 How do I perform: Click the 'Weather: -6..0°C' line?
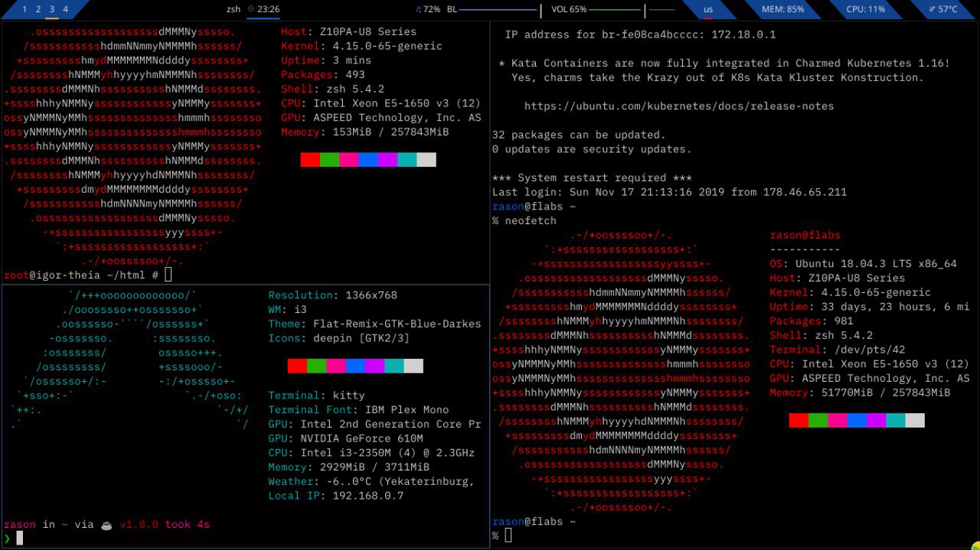(x=371, y=482)
